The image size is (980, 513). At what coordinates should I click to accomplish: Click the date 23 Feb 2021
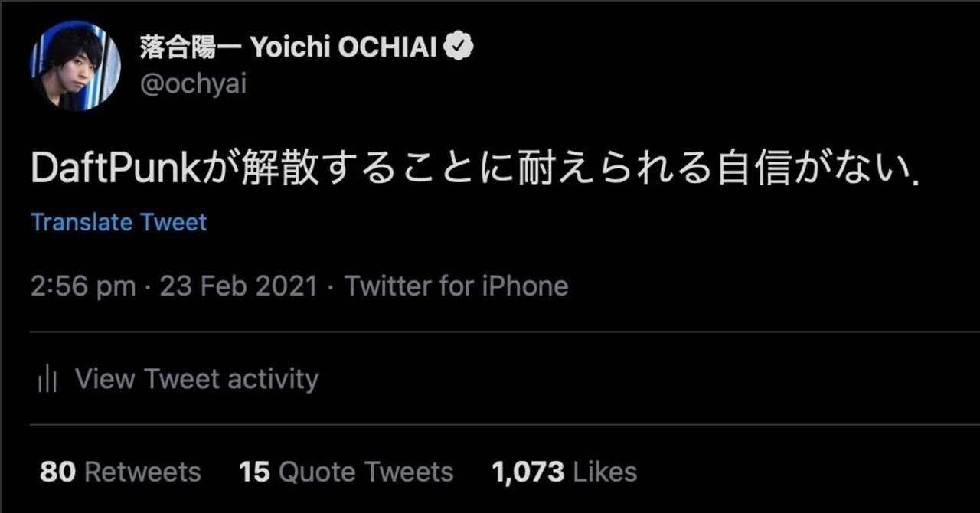238,286
